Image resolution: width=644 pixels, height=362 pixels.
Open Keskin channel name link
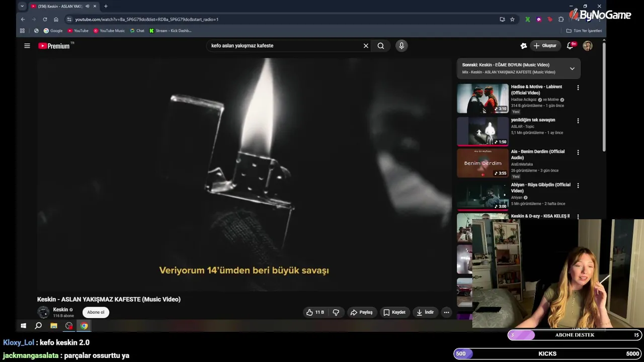coord(60,310)
